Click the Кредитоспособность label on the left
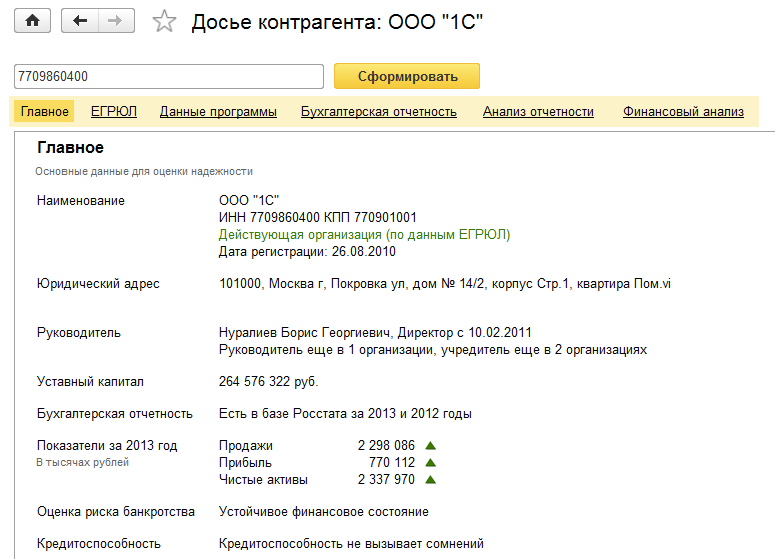Image resolution: width=775 pixels, height=559 pixels. point(98,544)
